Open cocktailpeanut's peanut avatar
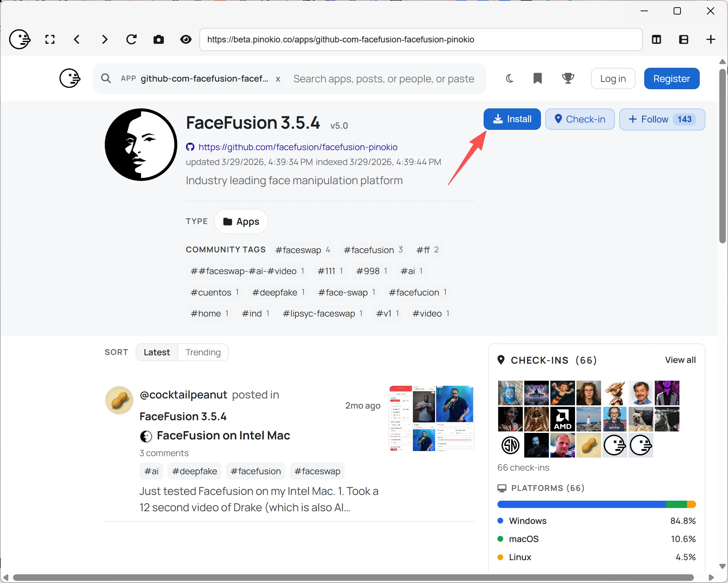 pos(119,400)
